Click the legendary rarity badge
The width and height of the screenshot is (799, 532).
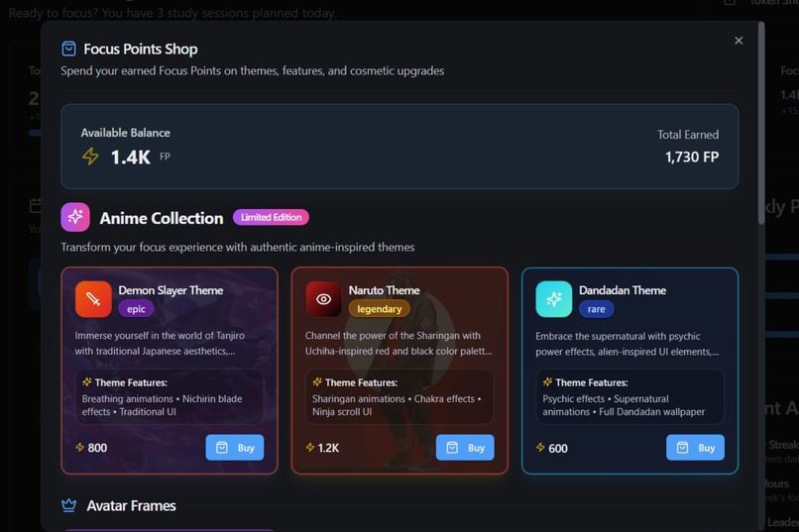[x=379, y=309]
